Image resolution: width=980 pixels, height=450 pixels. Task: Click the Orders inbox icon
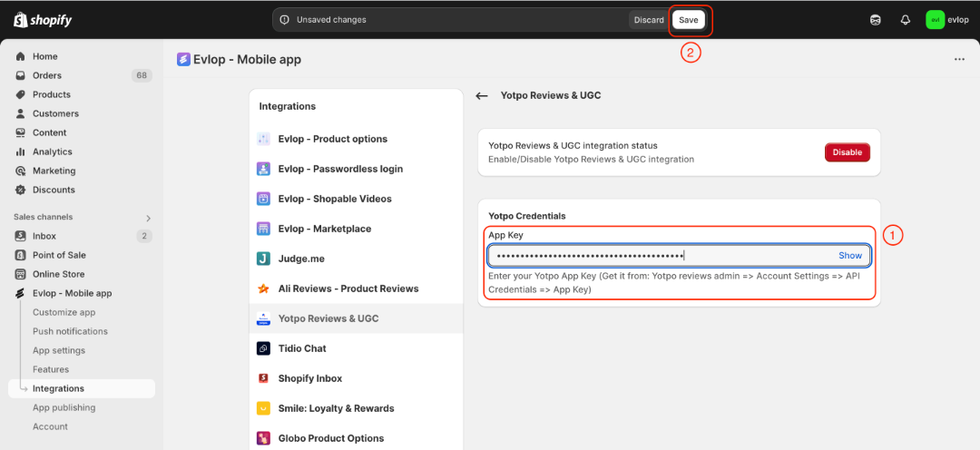click(21, 75)
